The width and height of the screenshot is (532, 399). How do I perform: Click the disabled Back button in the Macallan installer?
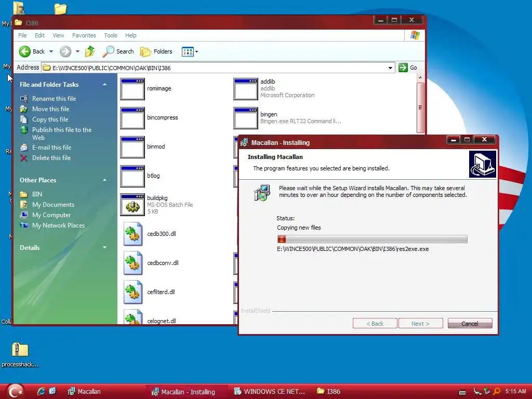(x=375, y=323)
